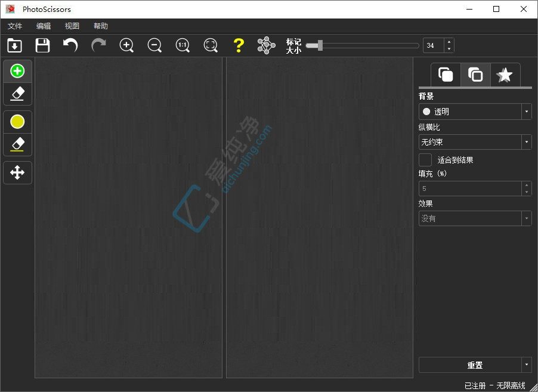This screenshot has width=538, height=392.
Task: Expand the 纵横比 dropdown showing 无约束
Action: coord(475,142)
